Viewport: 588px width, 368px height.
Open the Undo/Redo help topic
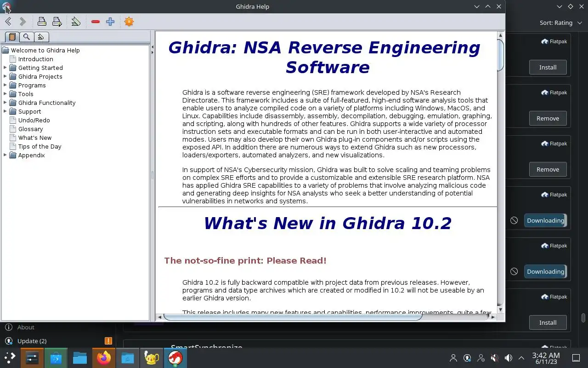(x=34, y=120)
